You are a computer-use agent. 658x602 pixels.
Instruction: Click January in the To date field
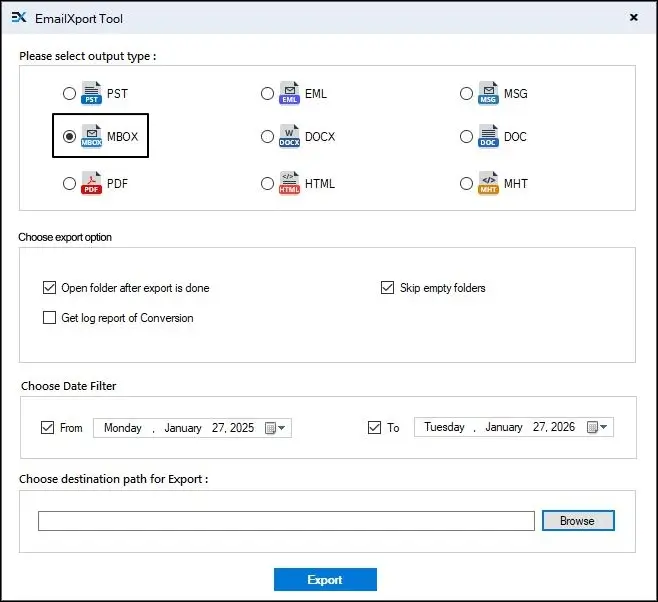[504, 427]
